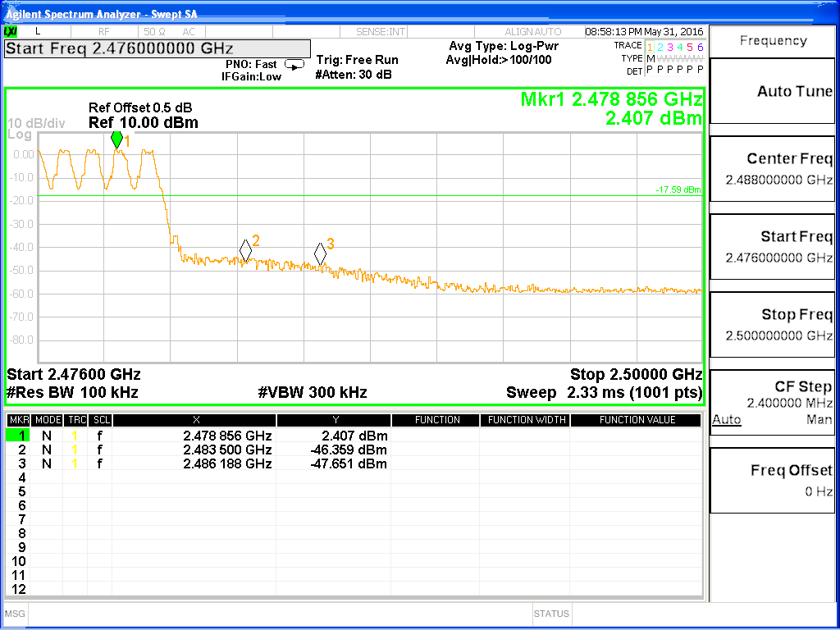This screenshot has height=630, width=840.
Task: Select marker 3 diamond on trace
Action: click(320, 253)
